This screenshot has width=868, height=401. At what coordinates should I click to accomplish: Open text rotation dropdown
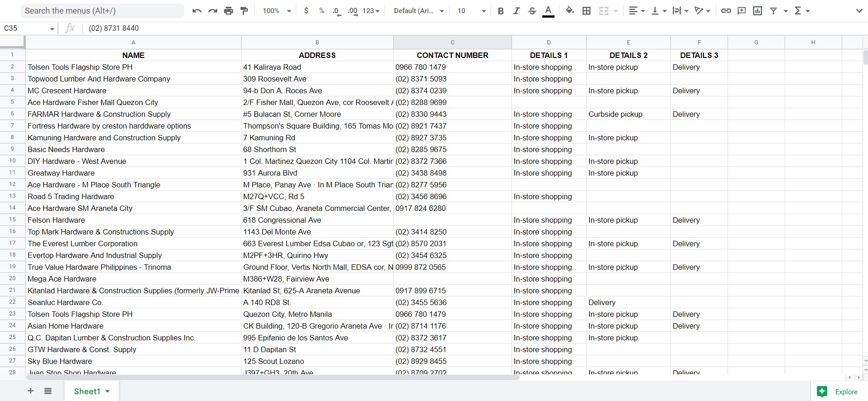click(702, 11)
